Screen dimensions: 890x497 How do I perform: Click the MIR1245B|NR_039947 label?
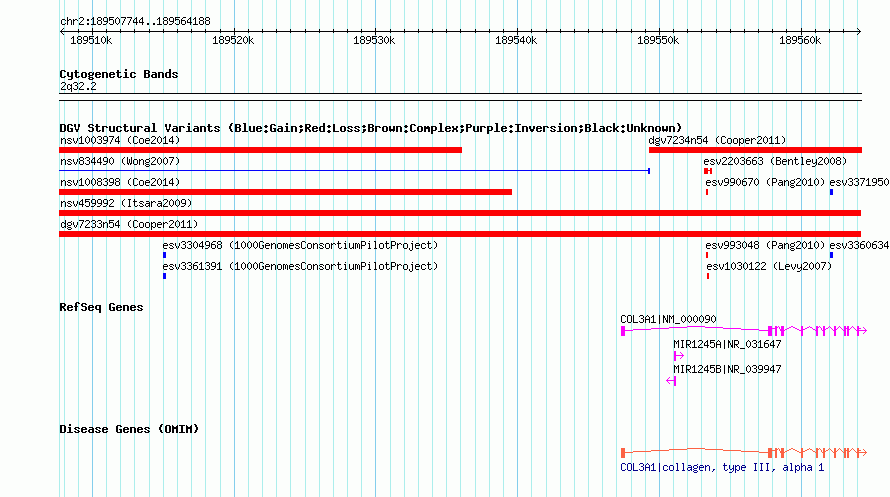[x=727, y=369]
